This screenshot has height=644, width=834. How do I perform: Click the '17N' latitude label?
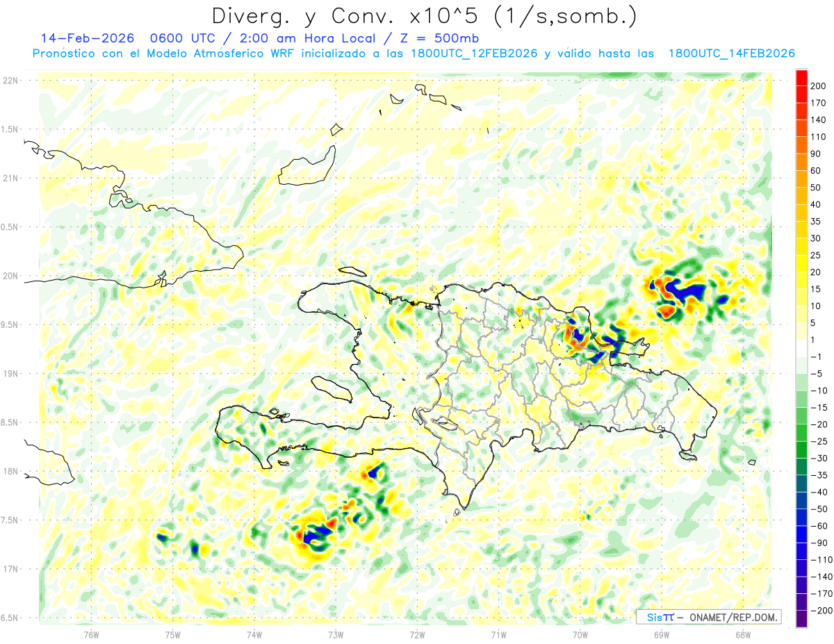coord(10,569)
